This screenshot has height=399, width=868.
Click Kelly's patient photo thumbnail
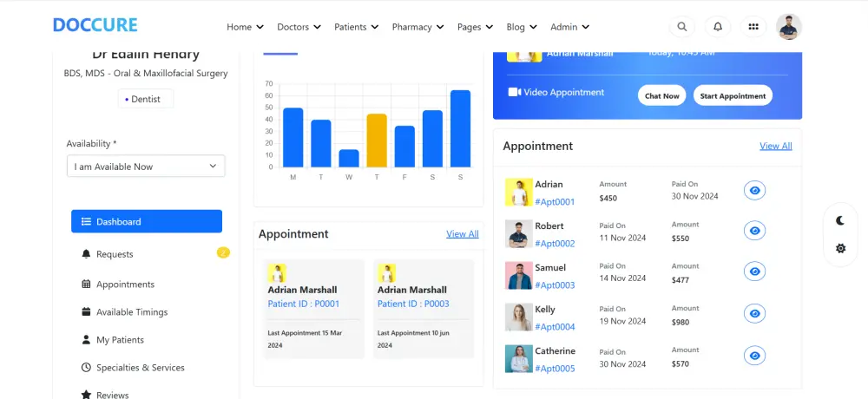519,317
